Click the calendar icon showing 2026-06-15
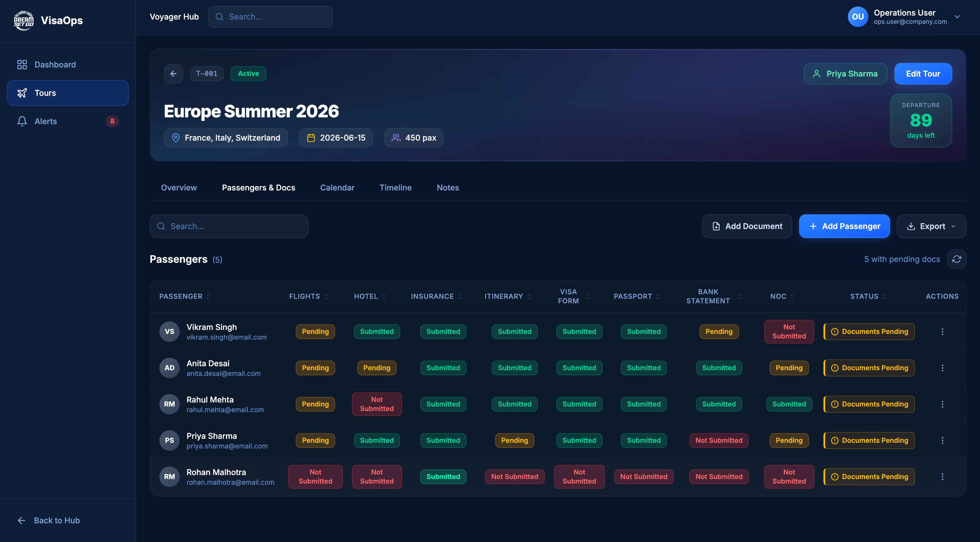This screenshot has height=542, width=980. (x=312, y=138)
